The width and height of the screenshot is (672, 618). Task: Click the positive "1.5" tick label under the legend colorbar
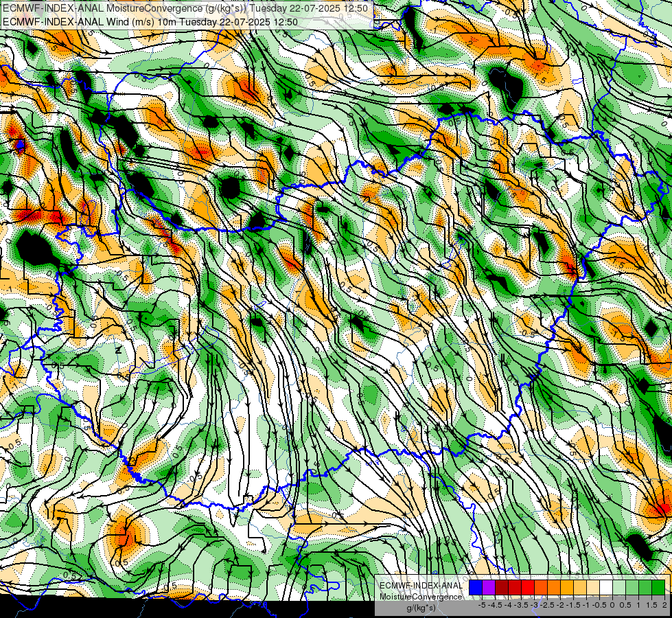click(x=651, y=605)
